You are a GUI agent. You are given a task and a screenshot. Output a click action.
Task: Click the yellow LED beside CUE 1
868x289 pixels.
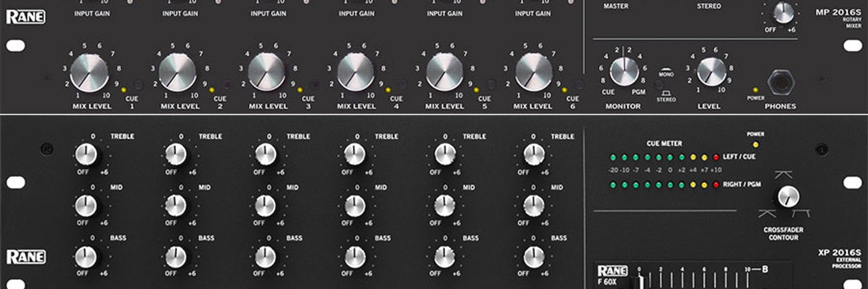coord(123,90)
